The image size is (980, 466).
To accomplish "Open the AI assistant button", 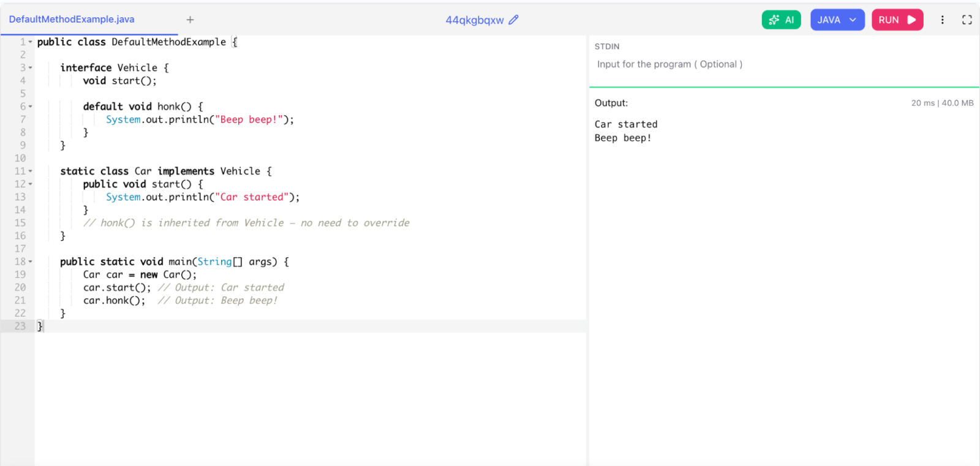I will [782, 20].
